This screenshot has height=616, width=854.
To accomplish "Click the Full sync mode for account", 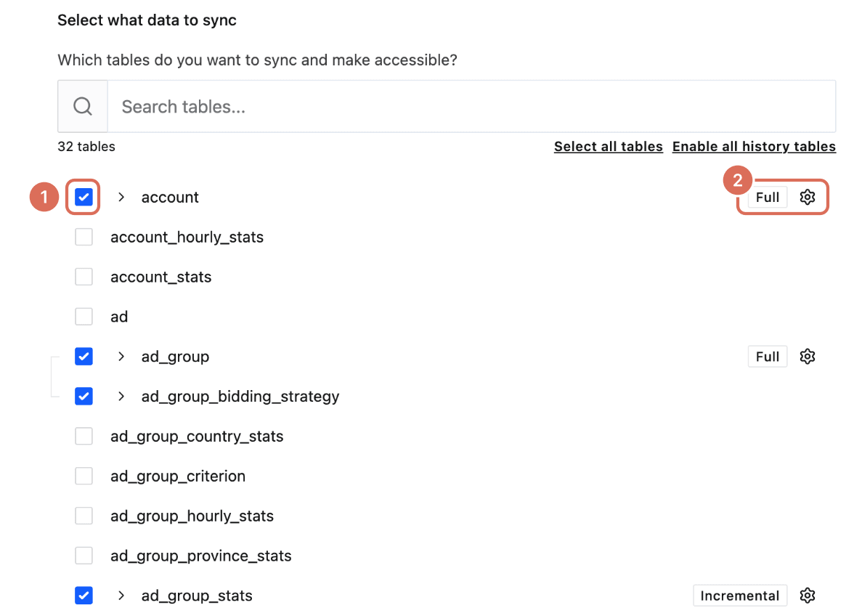I will click(x=768, y=197).
